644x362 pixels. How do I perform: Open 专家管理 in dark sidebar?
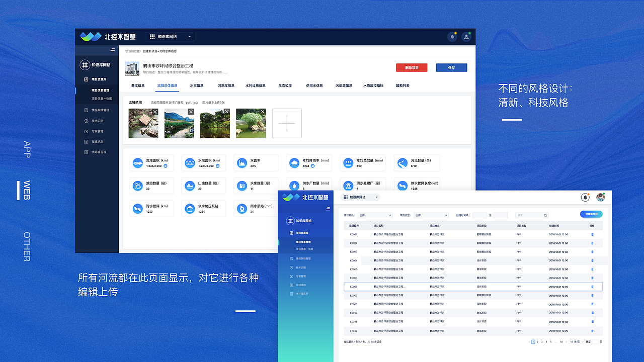[94, 131]
